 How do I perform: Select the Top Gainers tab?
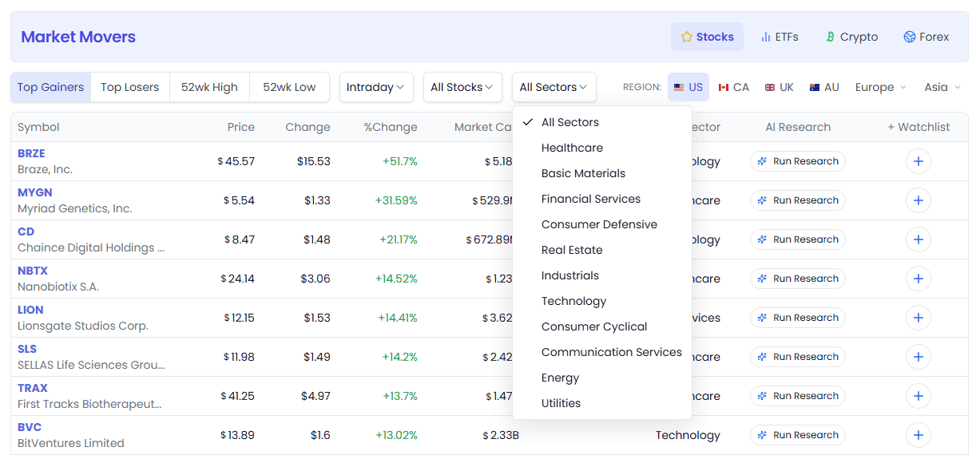coord(51,87)
